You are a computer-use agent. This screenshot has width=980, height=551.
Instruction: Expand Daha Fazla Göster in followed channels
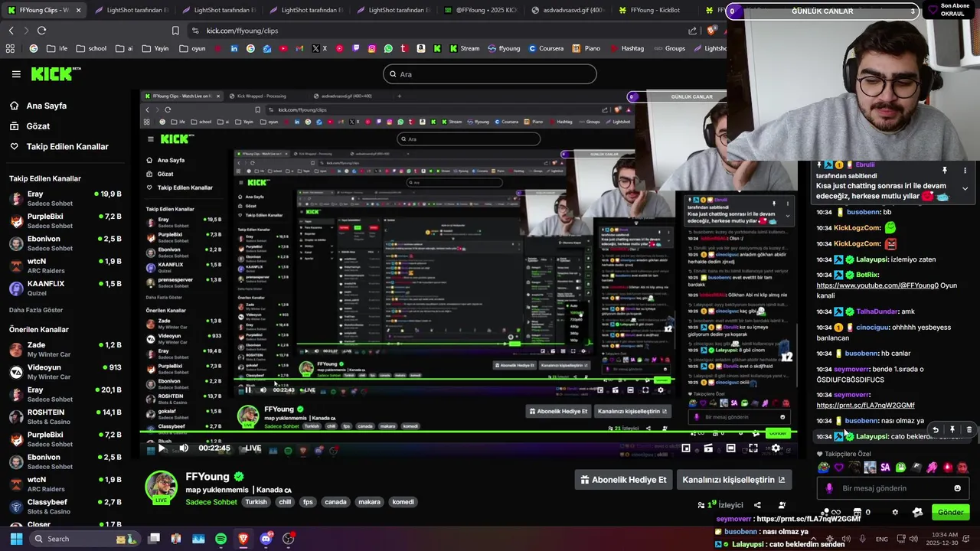36,310
